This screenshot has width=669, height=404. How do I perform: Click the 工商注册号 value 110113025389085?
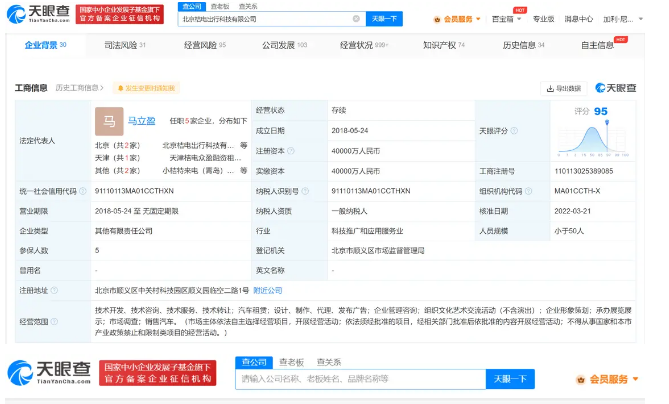tap(584, 171)
